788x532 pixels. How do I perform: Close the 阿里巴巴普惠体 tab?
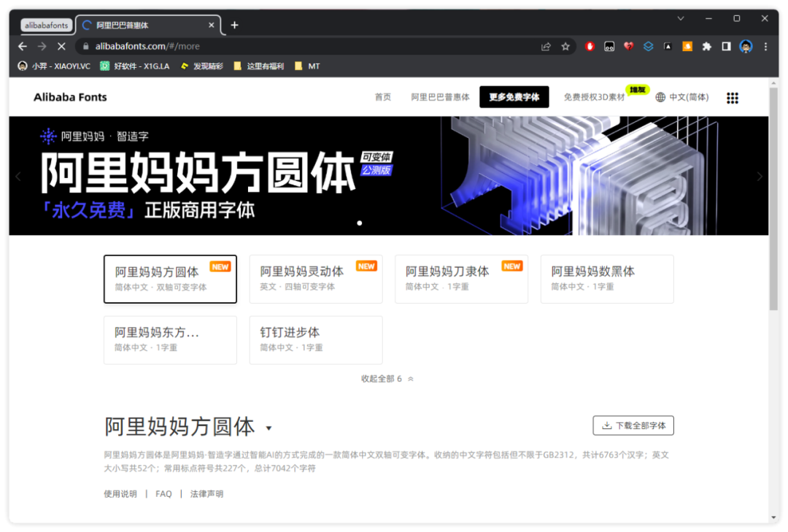(x=211, y=25)
